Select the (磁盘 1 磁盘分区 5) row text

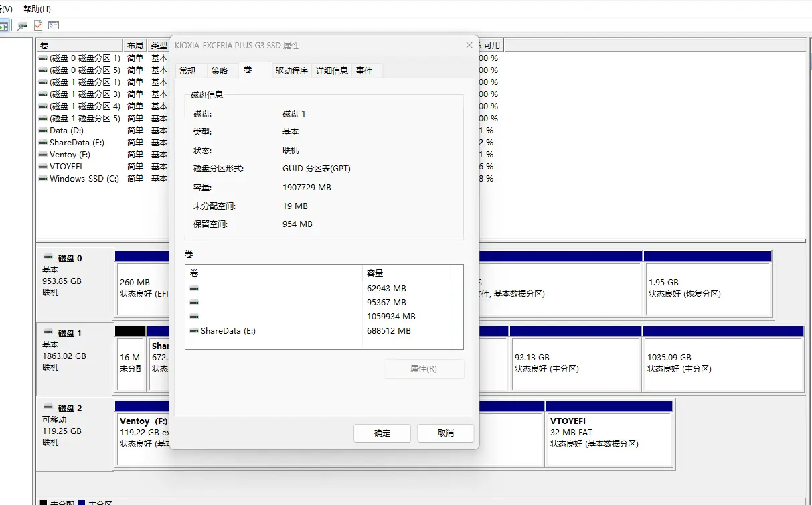(85, 119)
